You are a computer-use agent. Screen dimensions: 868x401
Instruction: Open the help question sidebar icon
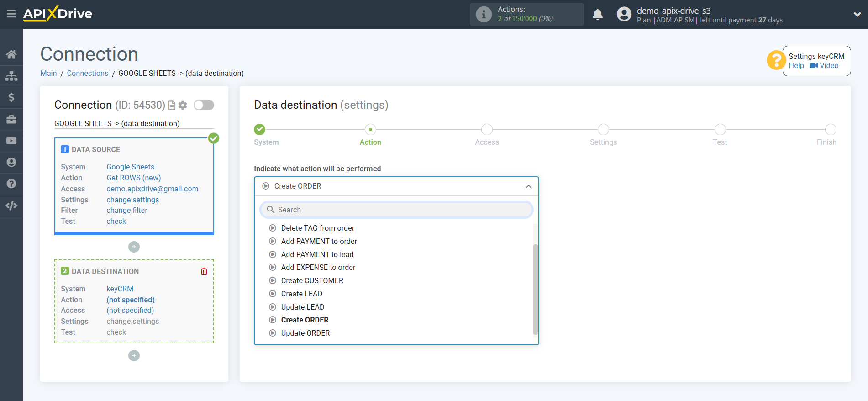tap(11, 184)
